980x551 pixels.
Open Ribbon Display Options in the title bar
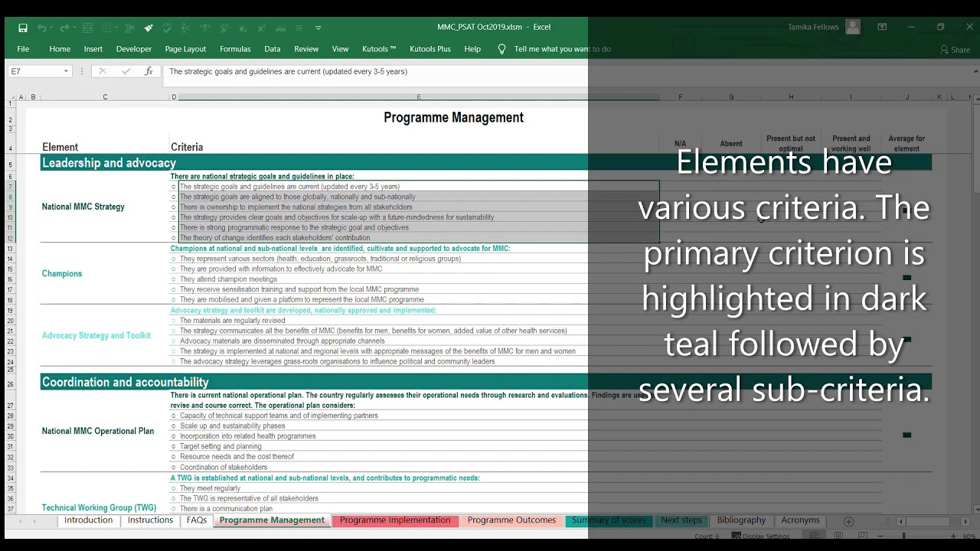coord(882,27)
